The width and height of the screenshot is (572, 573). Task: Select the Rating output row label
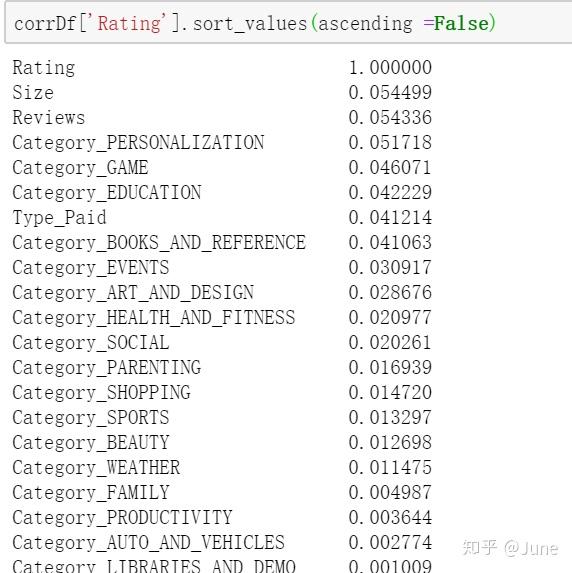click(44, 68)
